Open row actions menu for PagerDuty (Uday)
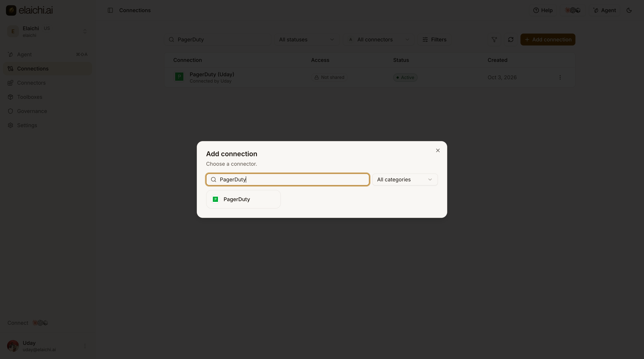This screenshot has height=359, width=644. [560, 77]
